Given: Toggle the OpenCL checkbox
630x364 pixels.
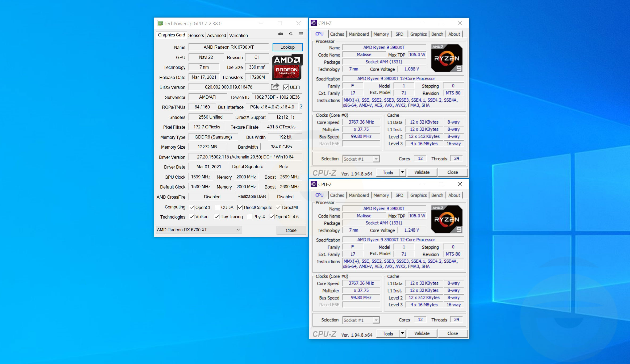Looking at the screenshot, I should 191,207.
